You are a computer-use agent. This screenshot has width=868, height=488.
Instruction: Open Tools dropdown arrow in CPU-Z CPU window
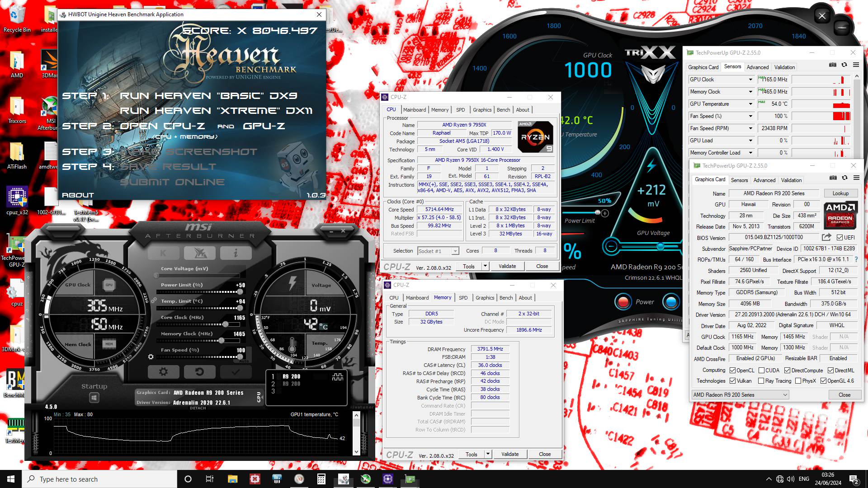click(x=485, y=266)
